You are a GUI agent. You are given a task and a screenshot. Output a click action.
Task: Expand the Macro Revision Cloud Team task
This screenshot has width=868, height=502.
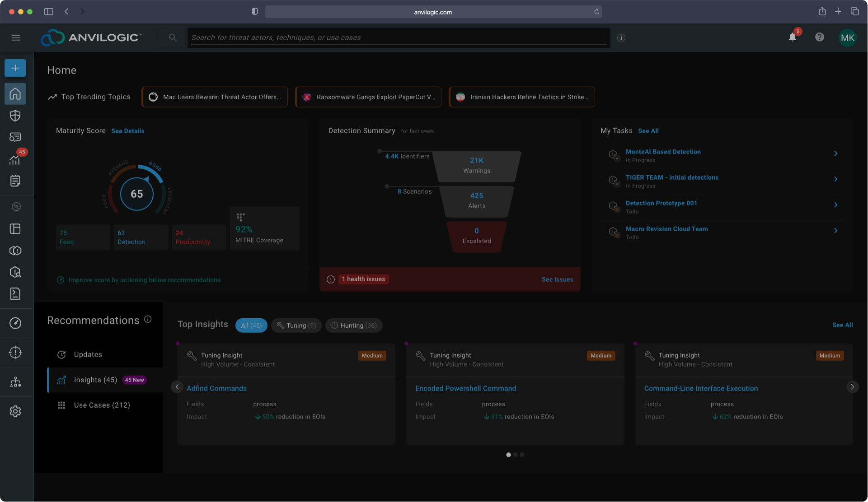[835, 230]
